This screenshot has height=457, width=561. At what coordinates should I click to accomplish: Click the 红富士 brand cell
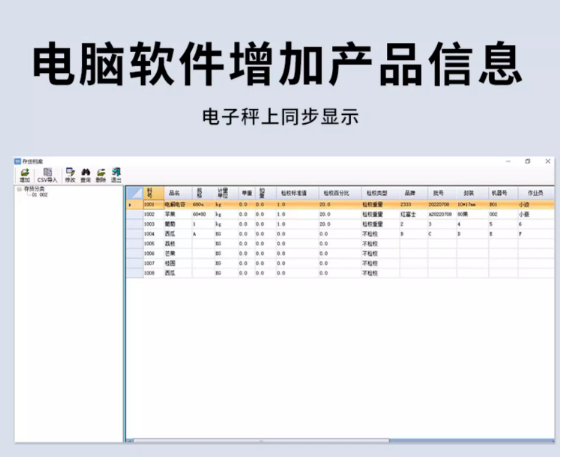coord(414,214)
